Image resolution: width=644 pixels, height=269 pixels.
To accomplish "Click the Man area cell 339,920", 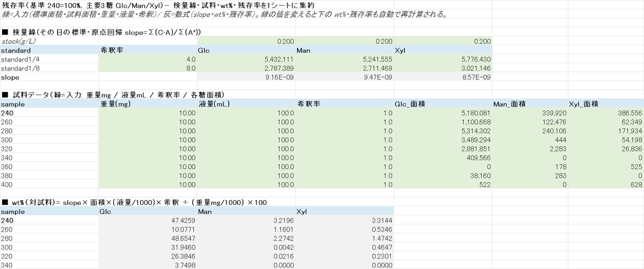I will coord(530,113).
